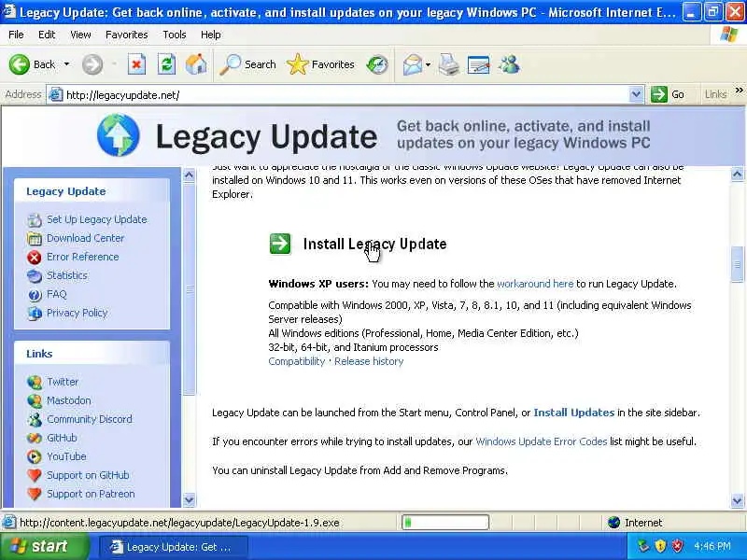Click the green Go arrow button

pos(659,94)
